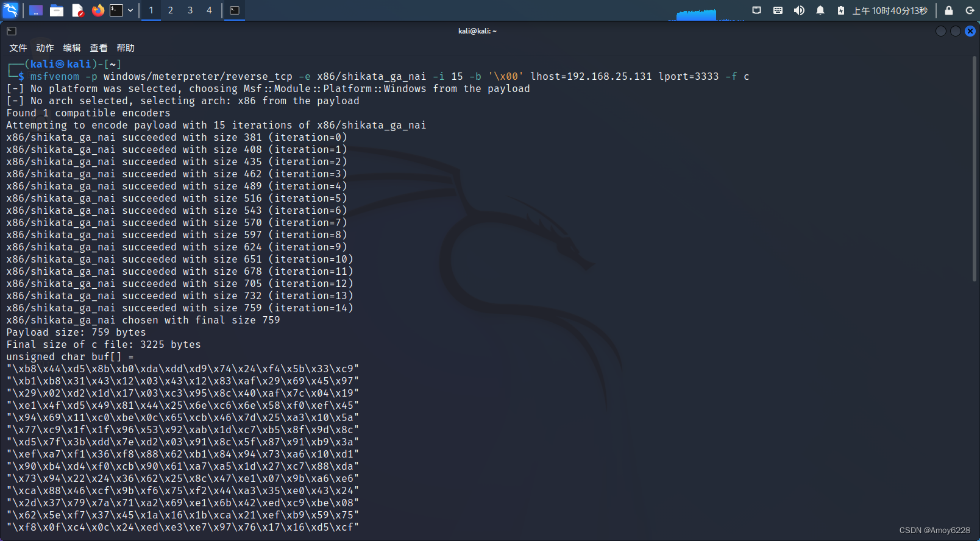
Task: Launch the text editor panel icon
Action: pyautogui.click(x=77, y=10)
